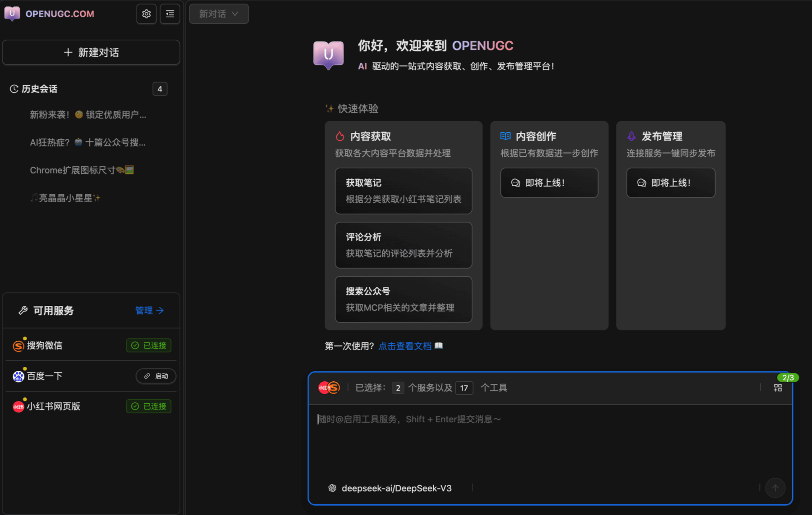The image size is (812, 515).
Task: Toggle the 已连接 status for 搜狗微信
Action: click(x=149, y=346)
